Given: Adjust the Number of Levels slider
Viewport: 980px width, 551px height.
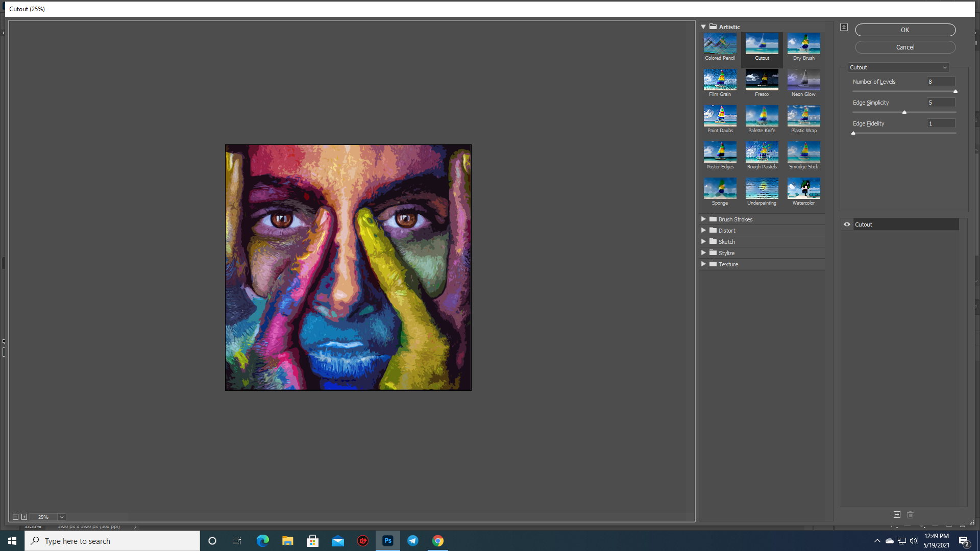Looking at the screenshot, I should point(955,91).
